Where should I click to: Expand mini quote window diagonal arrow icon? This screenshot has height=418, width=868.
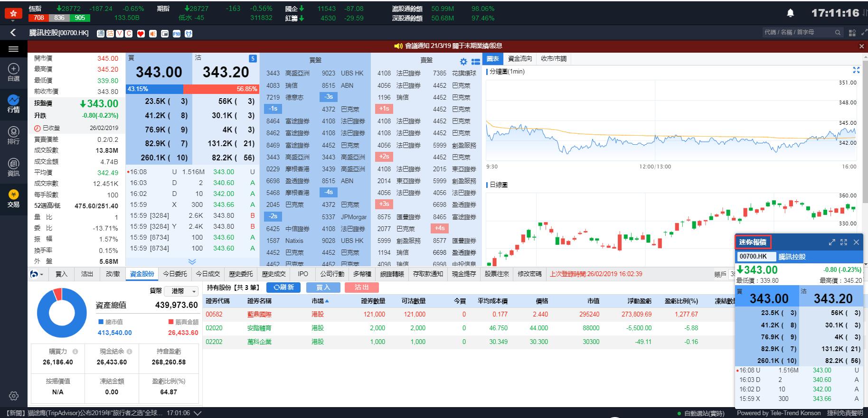click(x=832, y=242)
